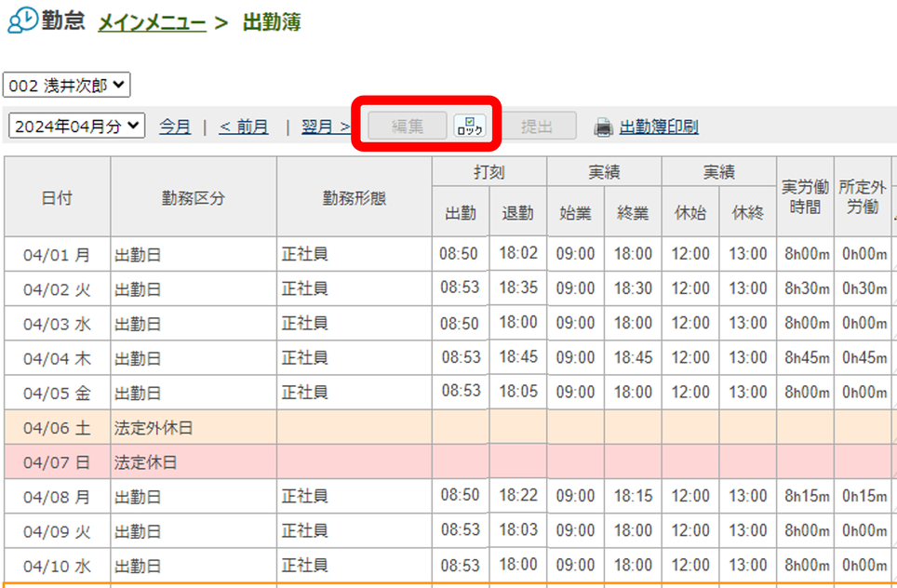Open the employee selector dropdown

pyautogui.click(x=67, y=86)
